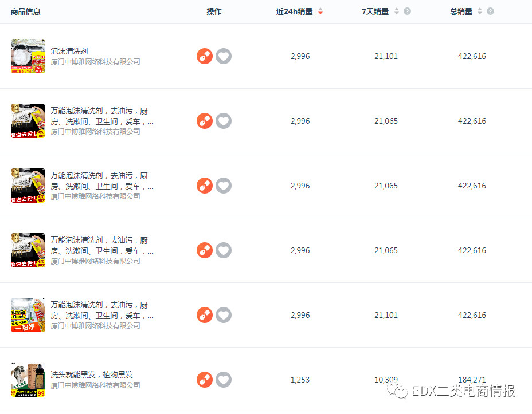Click the orange link icon in the fifth row
The width and height of the screenshot is (532, 414).
pos(205,315)
